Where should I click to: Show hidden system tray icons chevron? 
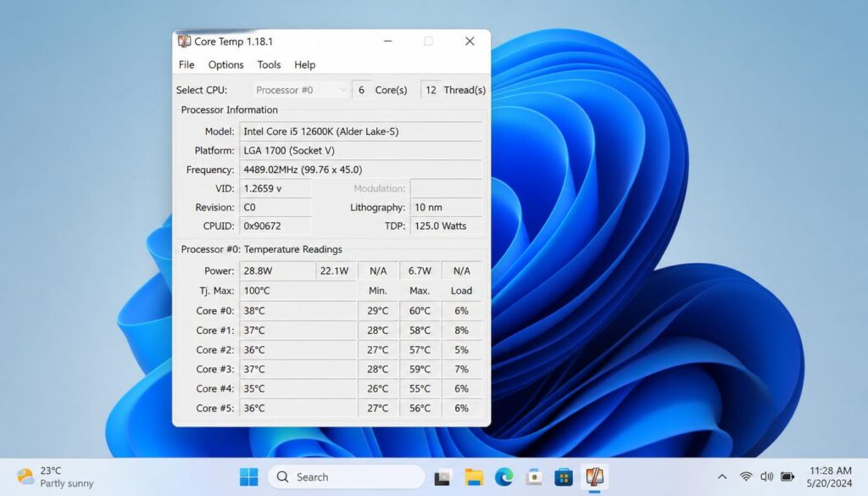[722, 476]
